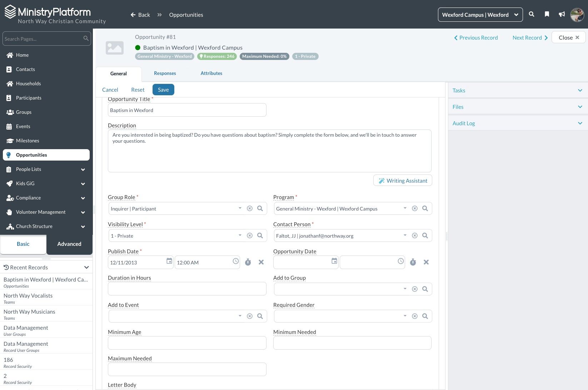Search for an Add to Group record

point(425,289)
